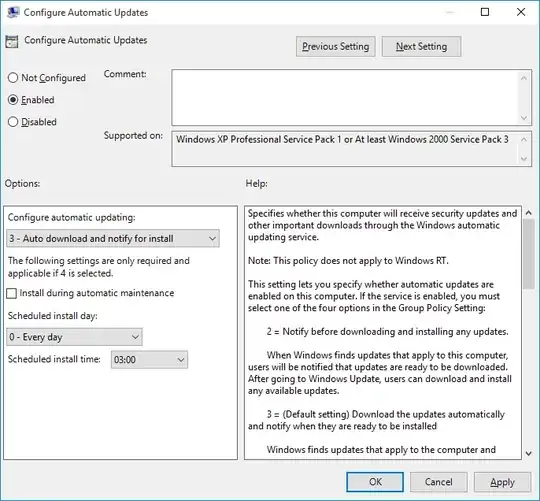The height and width of the screenshot is (501, 540).
Task: Click the 'Scheduled install day:' label
Action: [53, 316]
